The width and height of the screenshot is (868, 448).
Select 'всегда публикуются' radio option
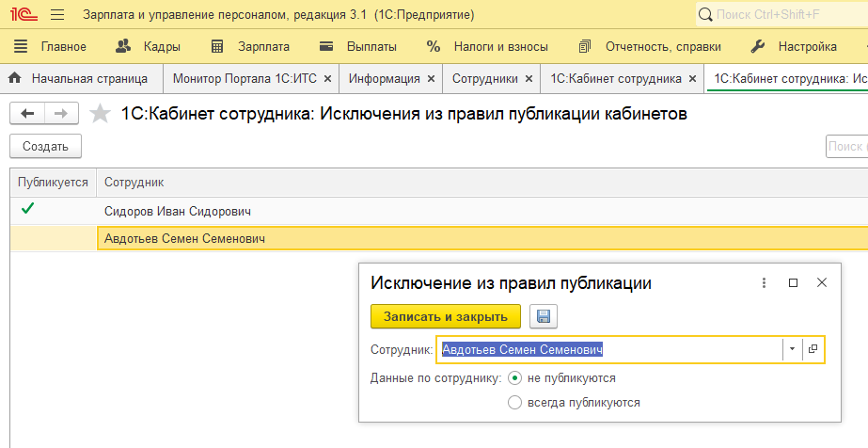(514, 402)
